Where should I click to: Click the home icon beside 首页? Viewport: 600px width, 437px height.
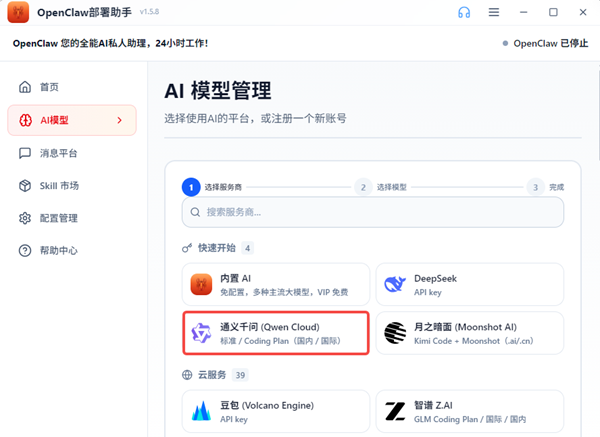[x=25, y=87]
